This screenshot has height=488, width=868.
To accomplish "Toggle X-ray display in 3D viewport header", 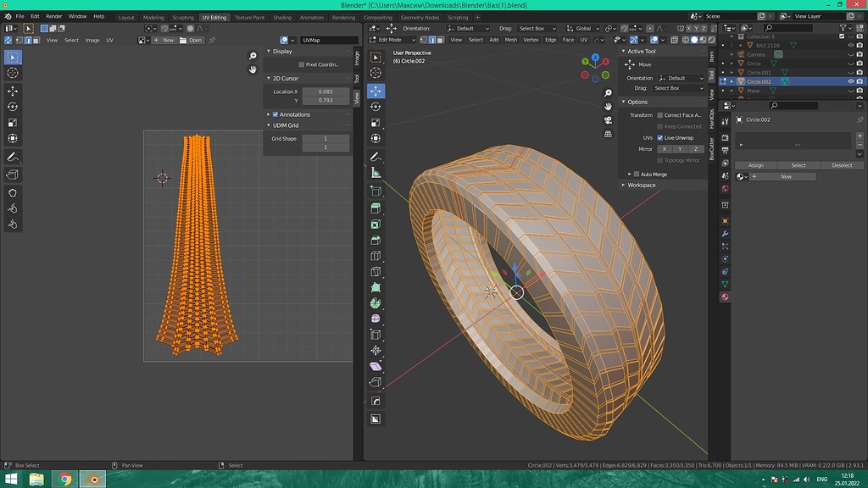I will pyautogui.click(x=674, y=40).
